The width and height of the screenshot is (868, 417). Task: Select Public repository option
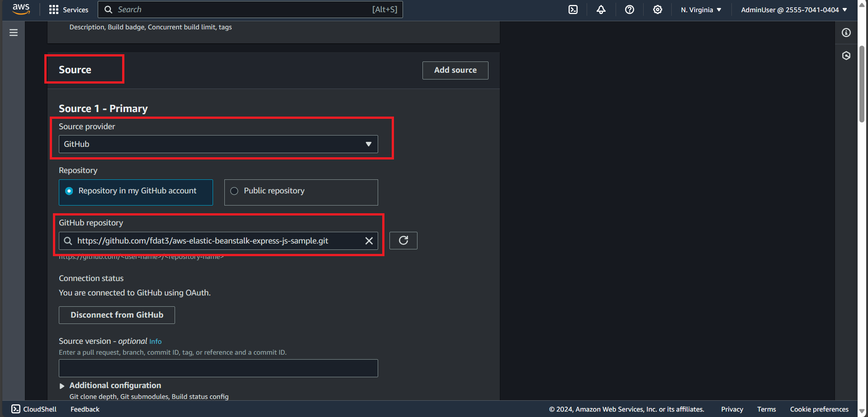pyautogui.click(x=301, y=192)
